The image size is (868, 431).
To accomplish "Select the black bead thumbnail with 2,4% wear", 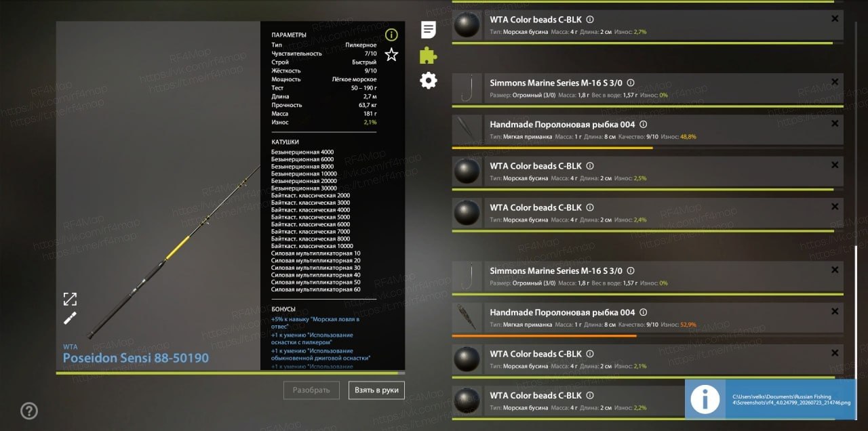I will (467, 213).
